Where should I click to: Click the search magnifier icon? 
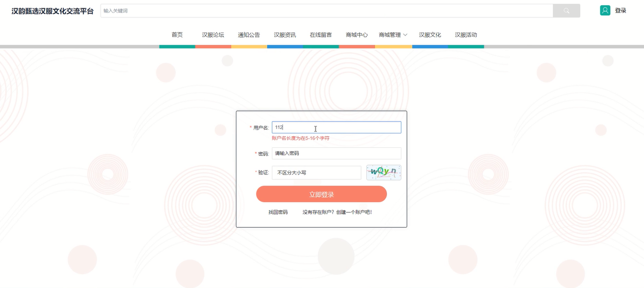566,10
